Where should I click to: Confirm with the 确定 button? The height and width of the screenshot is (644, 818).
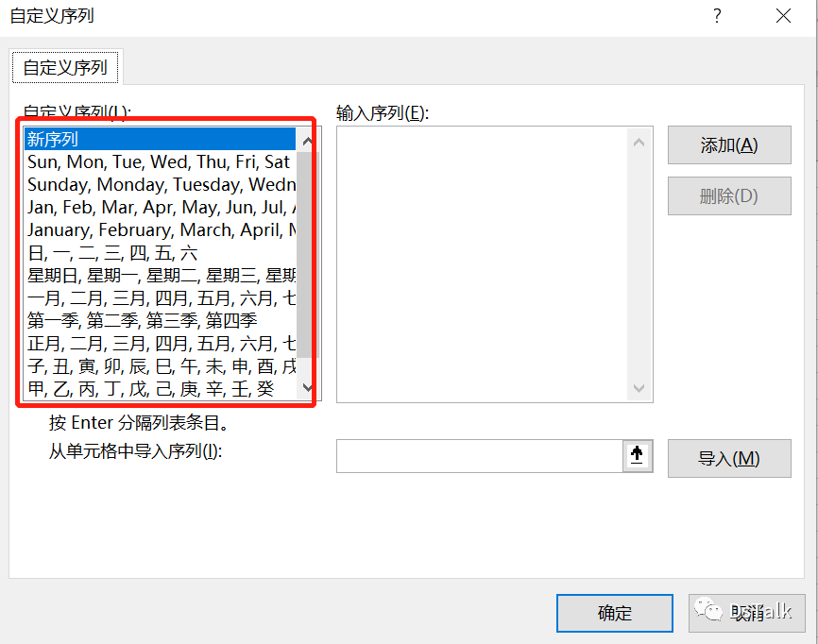coord(614,613)
